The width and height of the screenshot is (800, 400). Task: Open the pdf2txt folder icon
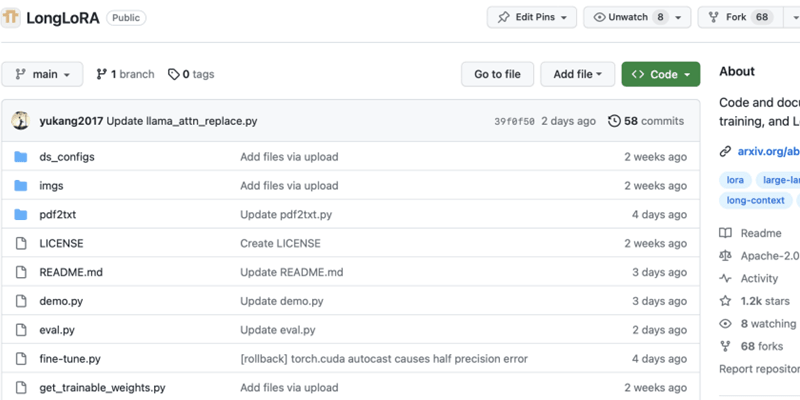[20, 215]
